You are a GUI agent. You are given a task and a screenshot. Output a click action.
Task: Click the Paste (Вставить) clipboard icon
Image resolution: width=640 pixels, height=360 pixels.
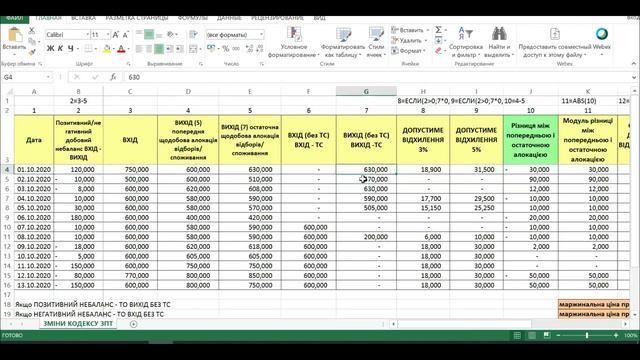pyautogui.click(x=15, y=35)
